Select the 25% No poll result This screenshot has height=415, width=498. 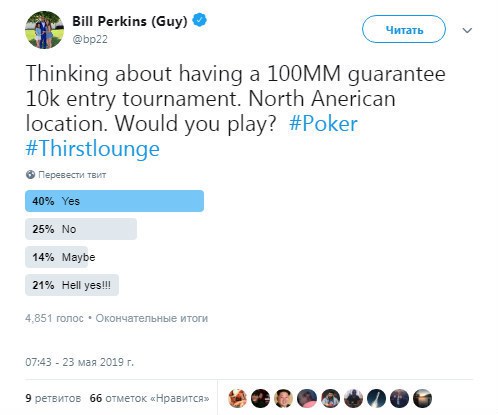pos(81,229)
